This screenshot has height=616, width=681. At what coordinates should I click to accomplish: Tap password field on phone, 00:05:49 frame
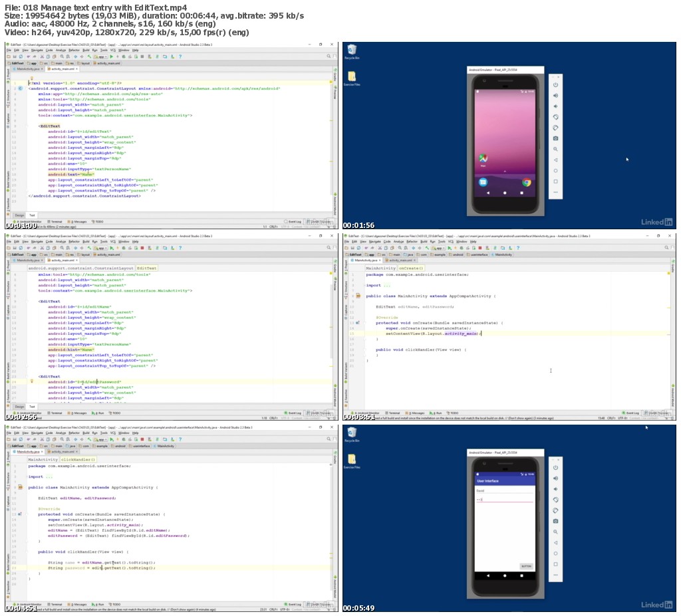[x=505, y=500]
